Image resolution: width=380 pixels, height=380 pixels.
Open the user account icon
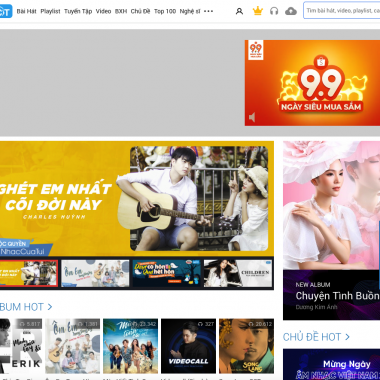(x=239, y=11)
